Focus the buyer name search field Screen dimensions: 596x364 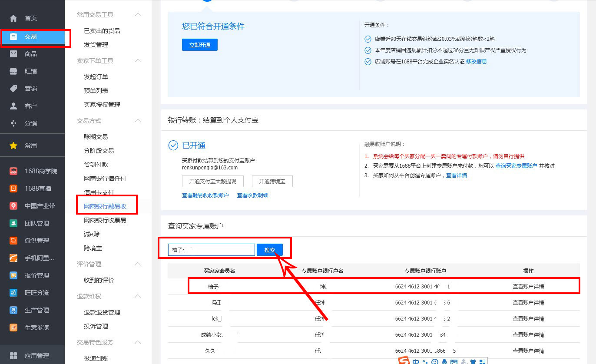[212, 250]
